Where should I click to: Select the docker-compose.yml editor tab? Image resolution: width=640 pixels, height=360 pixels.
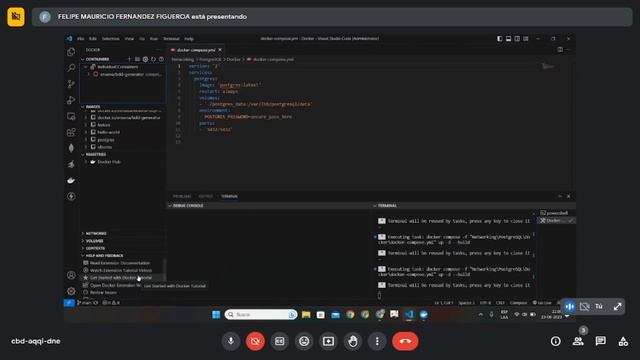tap(196, 50)
